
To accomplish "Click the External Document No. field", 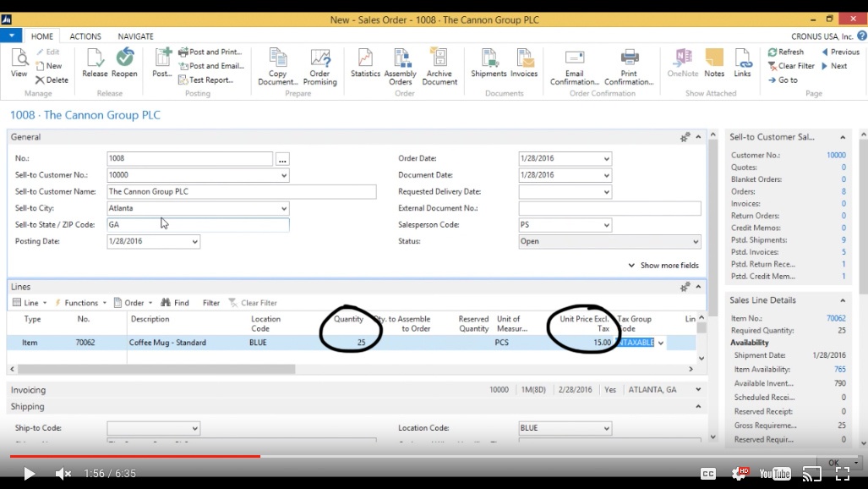I will [609, 208].
